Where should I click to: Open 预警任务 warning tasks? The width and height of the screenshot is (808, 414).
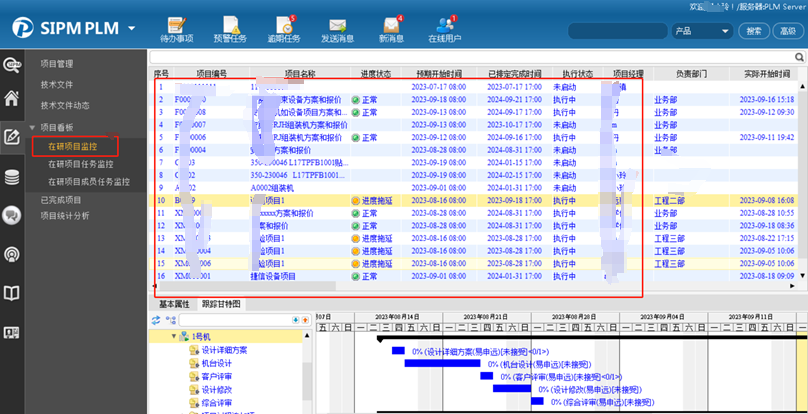point(230,28)
